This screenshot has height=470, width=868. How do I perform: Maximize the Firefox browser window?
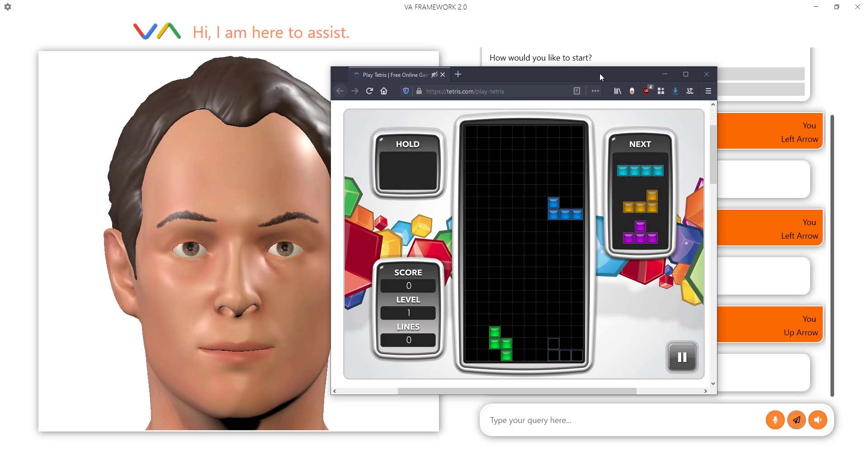[x=686, y=74]
